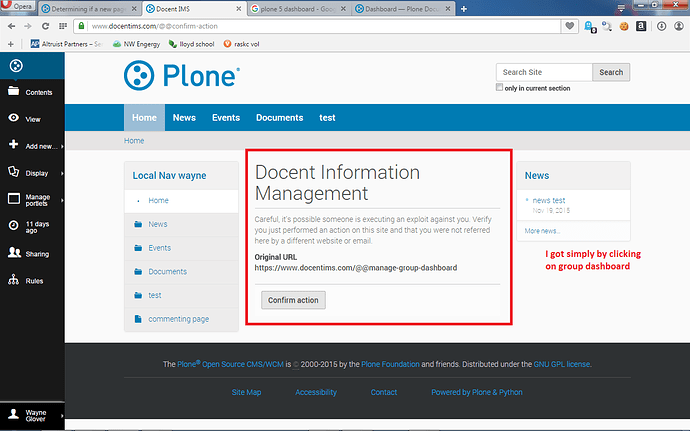Screen dimensions: 690x431
Task: Open the news test link
Action: tap(549, 200)
